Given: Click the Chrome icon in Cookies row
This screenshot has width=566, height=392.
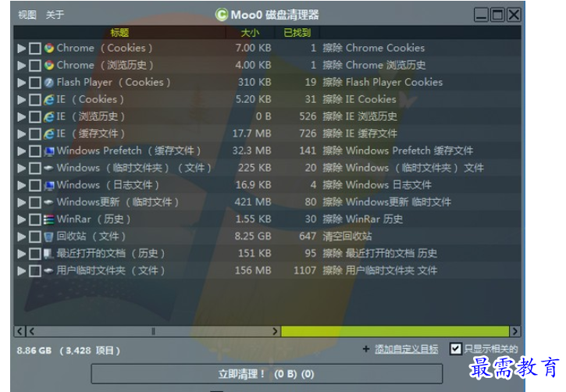Looking at the screenshot, I should click(49, 48).
